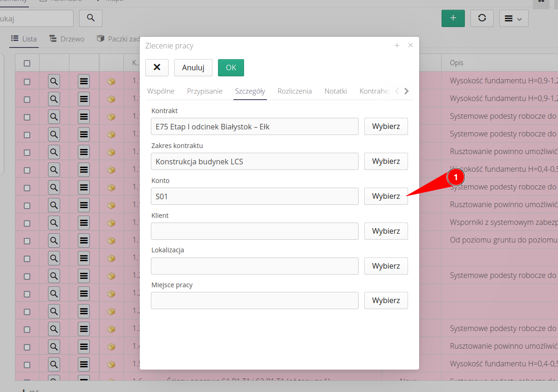Confirm the dialog with the OK button
558x392 pixels.
(231, 68)
